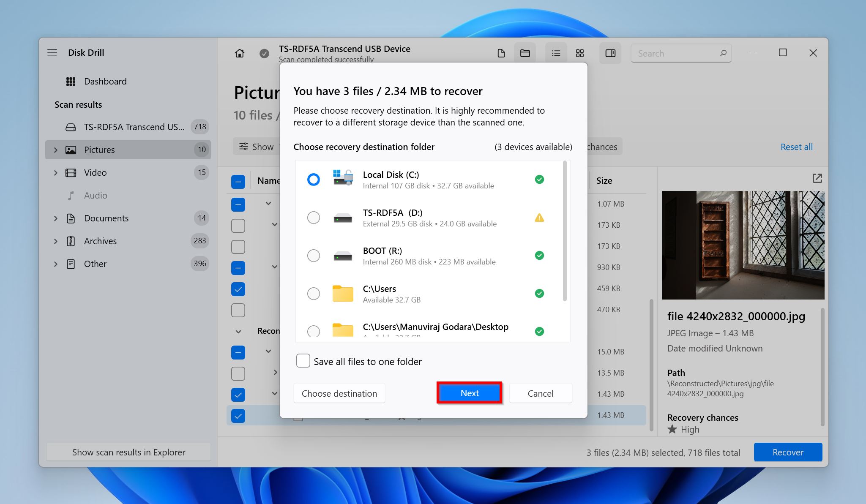The height and width of the screenshot is (504, 866).
Task: Click the search magnifier icon in toolbar
Action: tap(720, 53)
